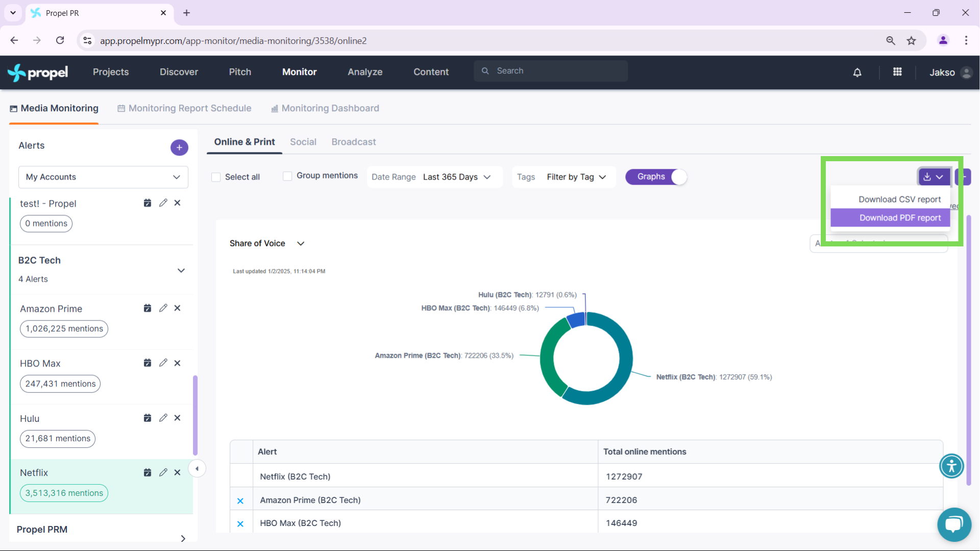Open the apps grid menu
The width and height of the screenshot is (980, 551).
point(897,72)
